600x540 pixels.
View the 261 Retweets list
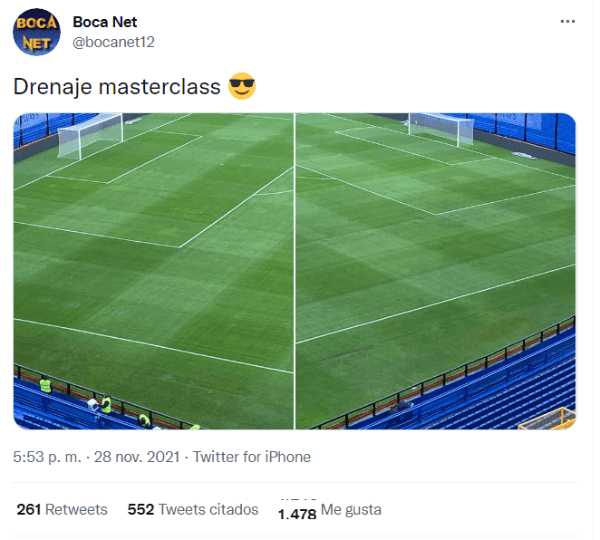pos(62,509)
